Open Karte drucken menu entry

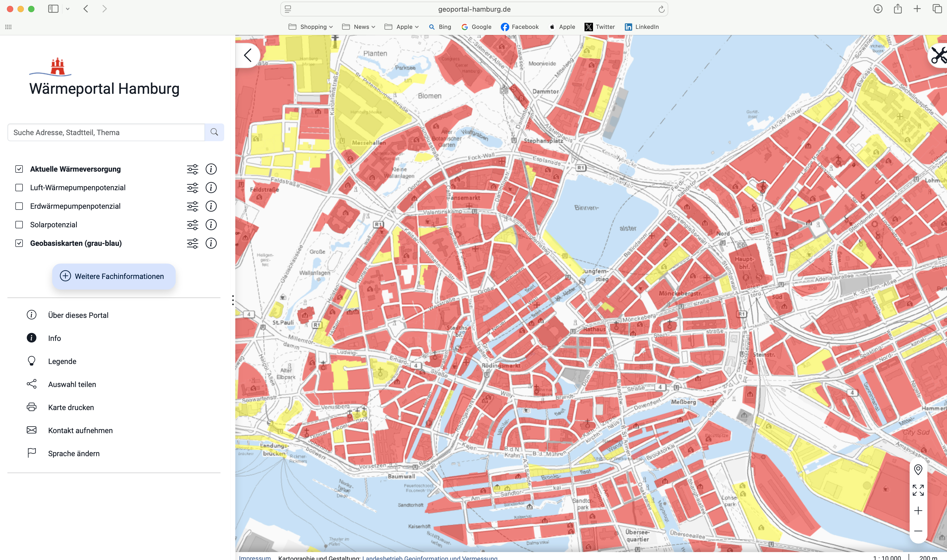[x=70, y=407]
